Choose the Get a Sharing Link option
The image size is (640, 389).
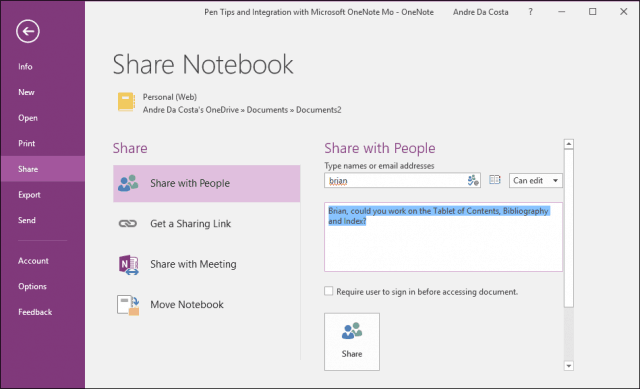coord(207,224)
